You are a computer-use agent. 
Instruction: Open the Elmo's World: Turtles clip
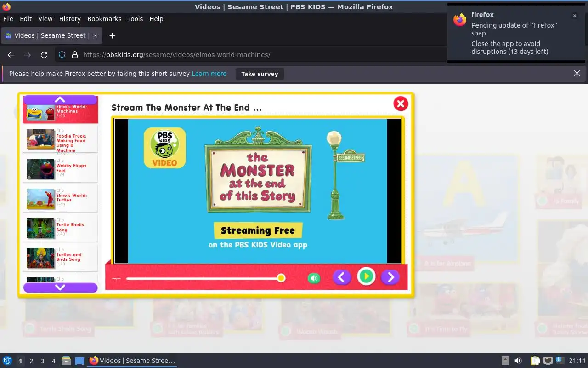coord(60,198)
